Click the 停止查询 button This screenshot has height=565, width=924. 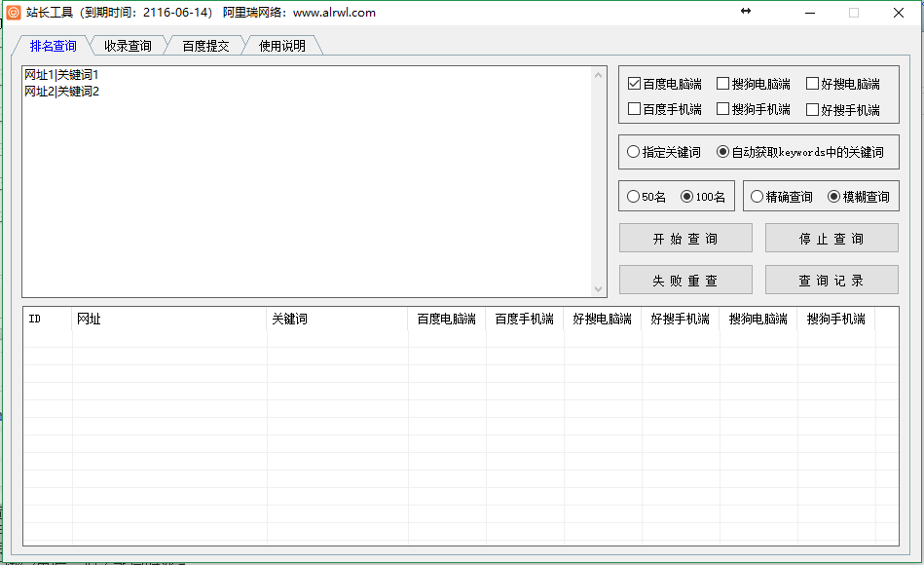831,239
